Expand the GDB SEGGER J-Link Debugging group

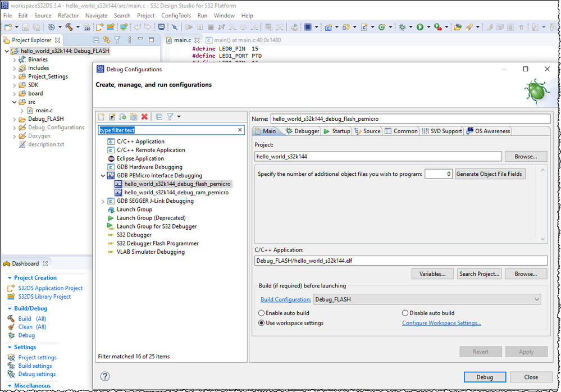[x=103, y=200]
